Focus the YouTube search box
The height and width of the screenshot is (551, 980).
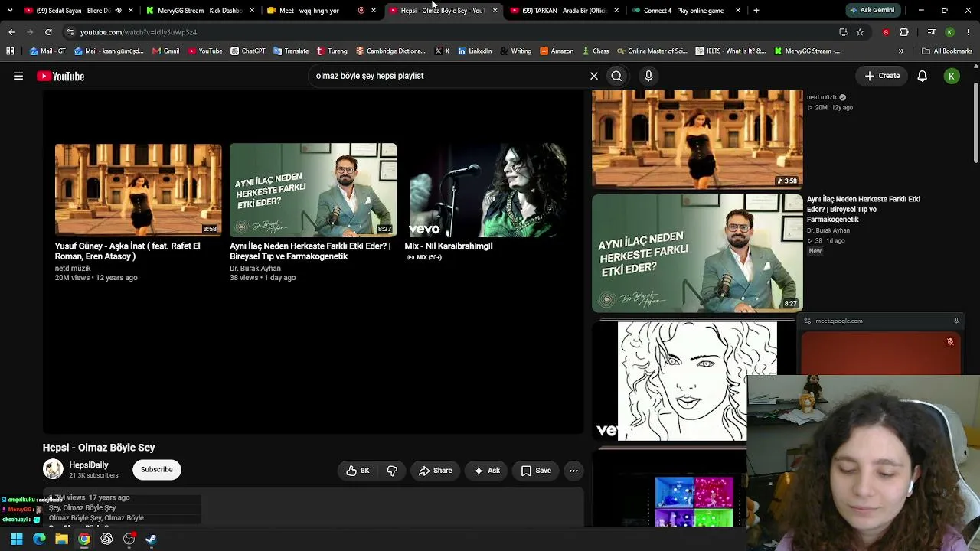coord(448,76)
